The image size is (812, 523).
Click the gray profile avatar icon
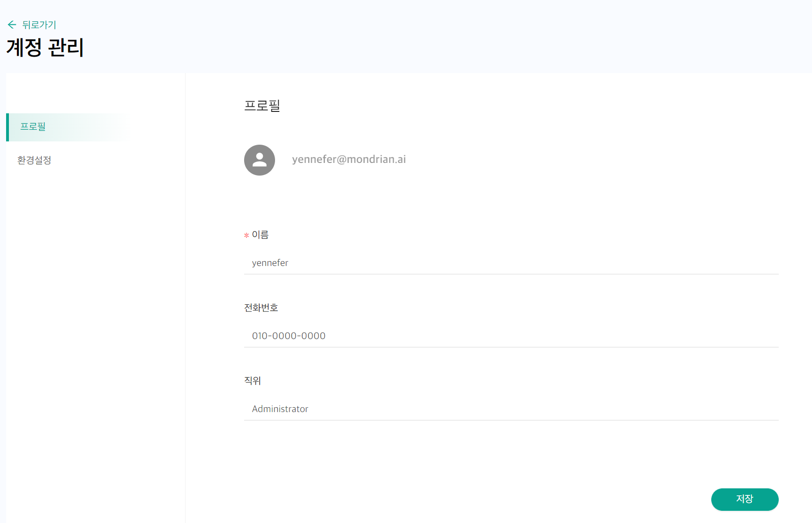pos(259,160)
